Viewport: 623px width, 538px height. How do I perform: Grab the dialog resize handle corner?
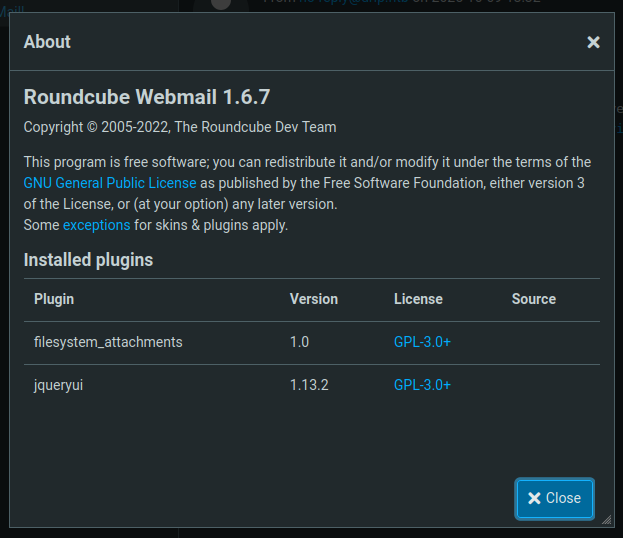(607, 520)
